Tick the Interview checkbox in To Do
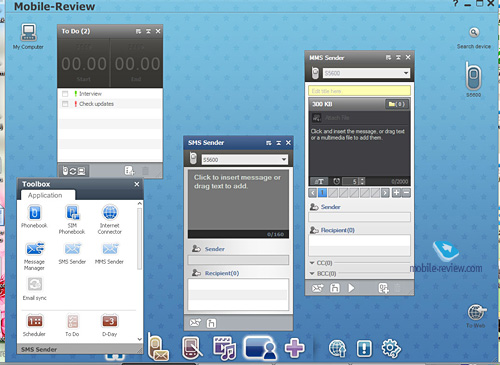 click(65, 94)
